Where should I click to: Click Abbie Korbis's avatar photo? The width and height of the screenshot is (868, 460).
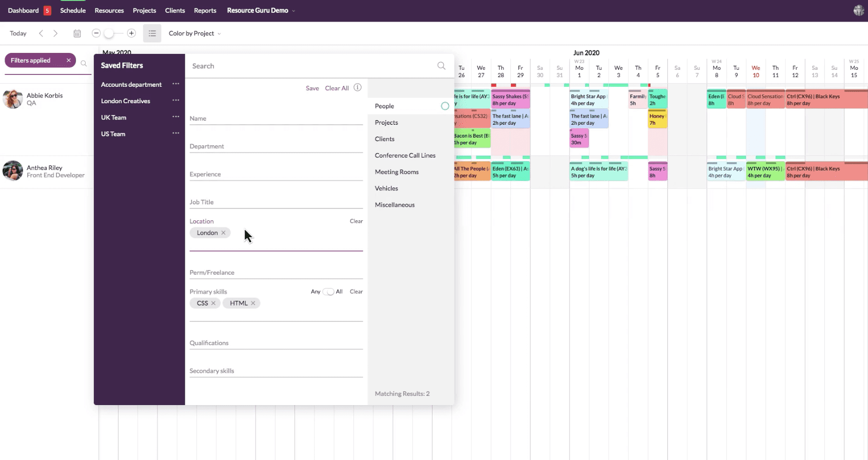[13, 99]
